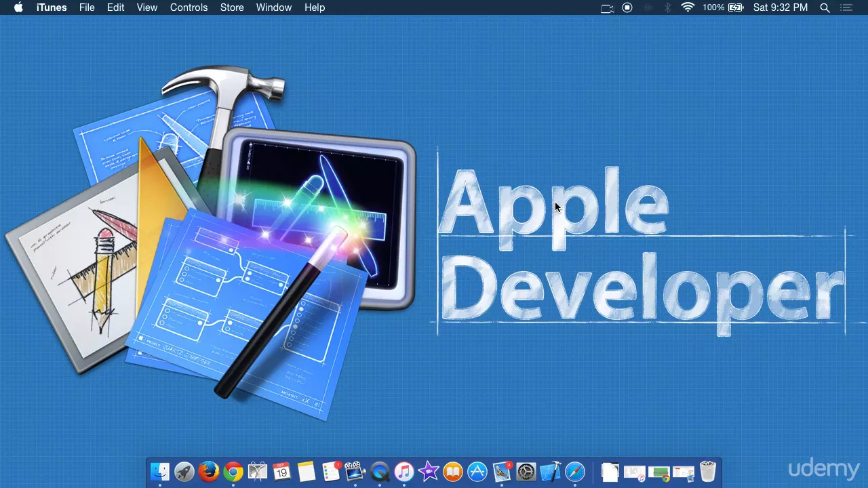Open the Window menu
868x488 pixels.
tap(274, 7)
